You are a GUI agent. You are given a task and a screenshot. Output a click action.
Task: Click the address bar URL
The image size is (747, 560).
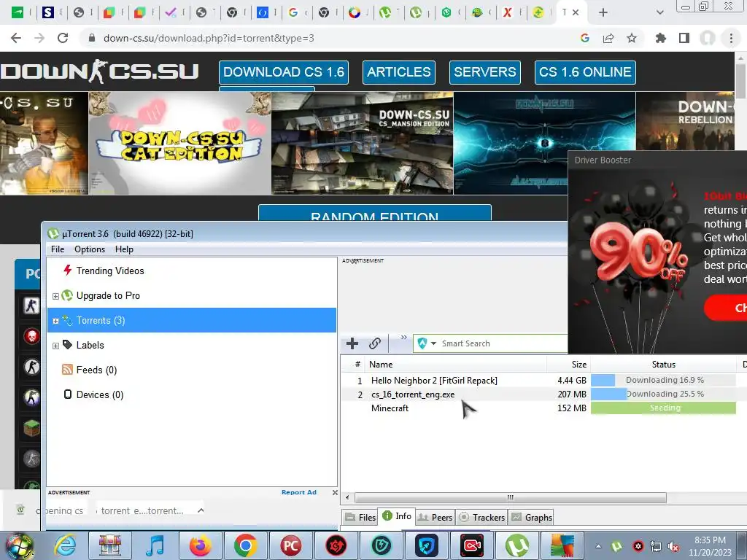(x=209, y=38)
